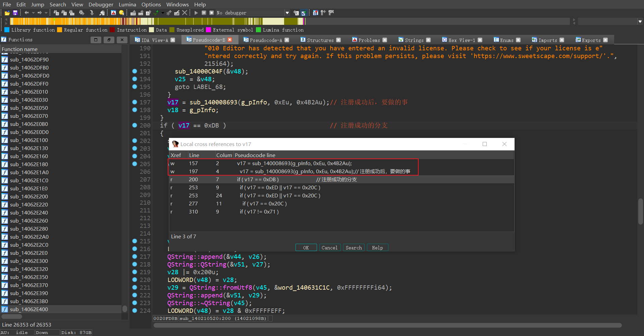
Task: Click the delete X toolbar icon
Action: click(x=184, y=13)
